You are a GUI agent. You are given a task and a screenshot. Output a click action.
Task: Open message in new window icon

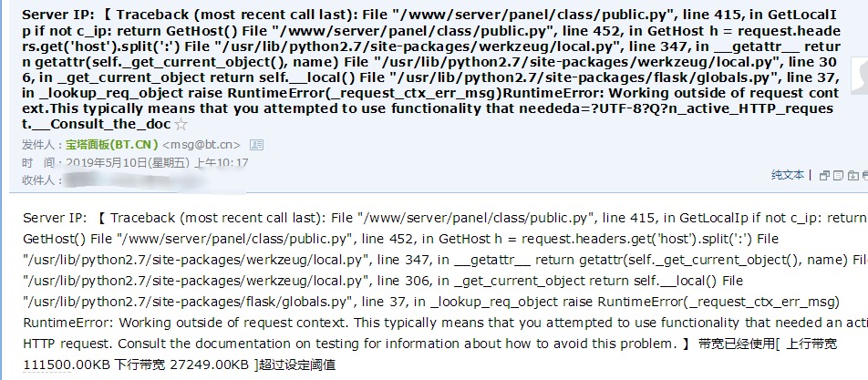(825, 175)
